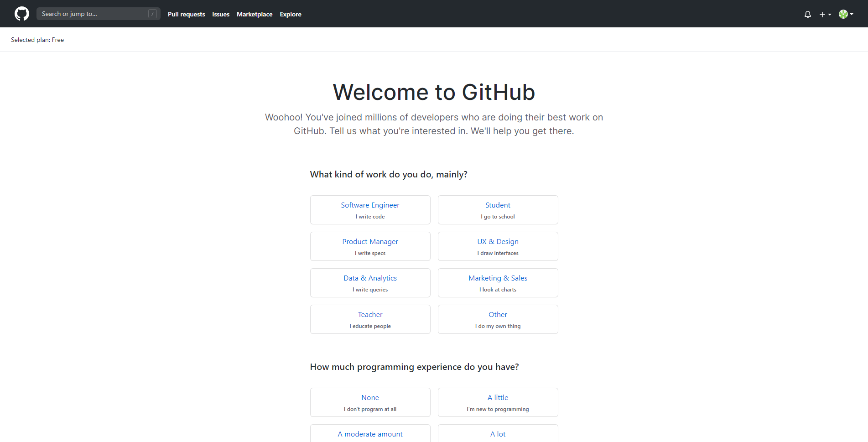The height and width of the screenshot is (442, 868).
Task: Open the plus create-new dropdown
Action: pyautogui.click(x=825, y=14)
